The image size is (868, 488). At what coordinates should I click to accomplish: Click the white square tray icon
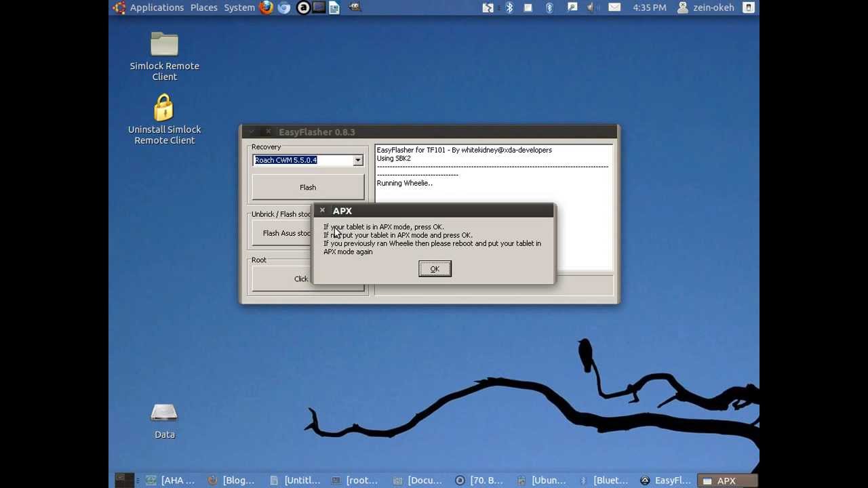[528, 7]
